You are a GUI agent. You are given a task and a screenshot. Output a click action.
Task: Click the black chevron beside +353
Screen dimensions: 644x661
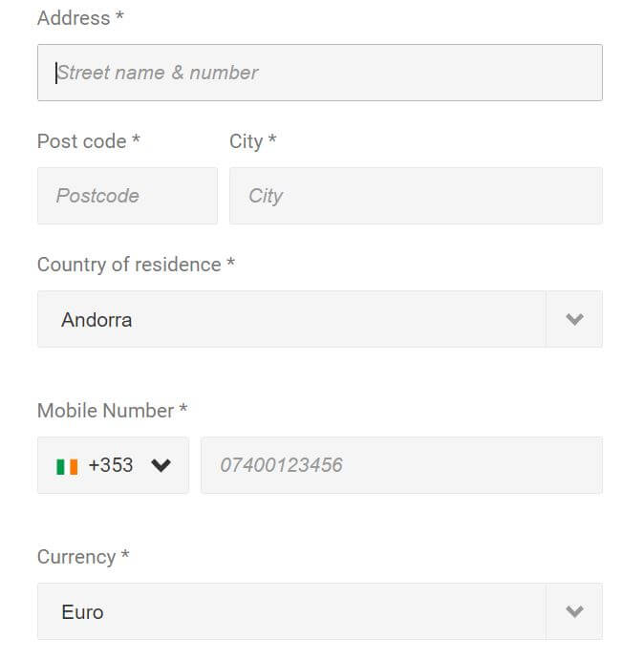click(x=161, y=465)
